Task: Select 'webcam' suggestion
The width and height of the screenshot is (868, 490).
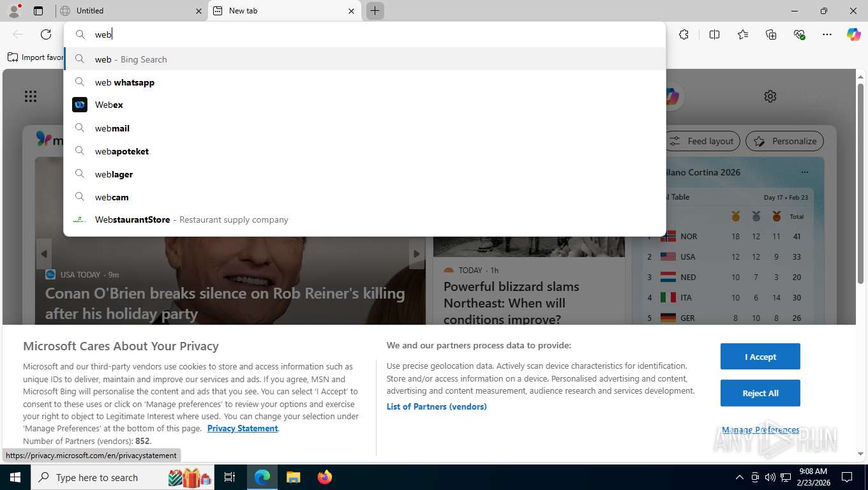Action: point(364,197)
